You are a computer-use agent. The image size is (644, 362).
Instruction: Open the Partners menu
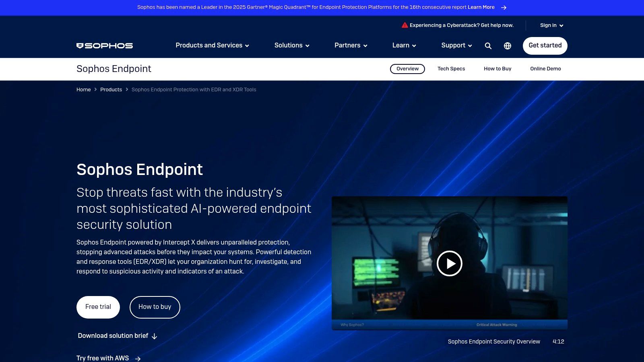[350, 45]
